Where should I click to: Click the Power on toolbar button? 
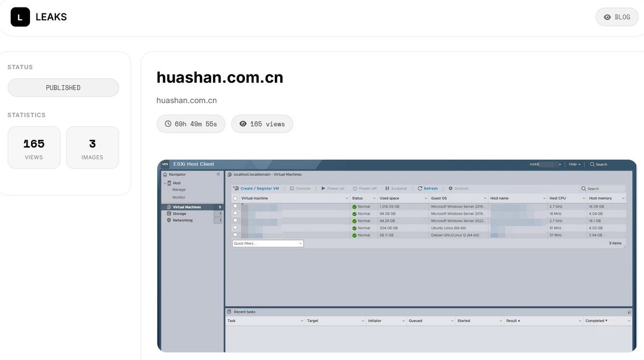click(333, 188)
